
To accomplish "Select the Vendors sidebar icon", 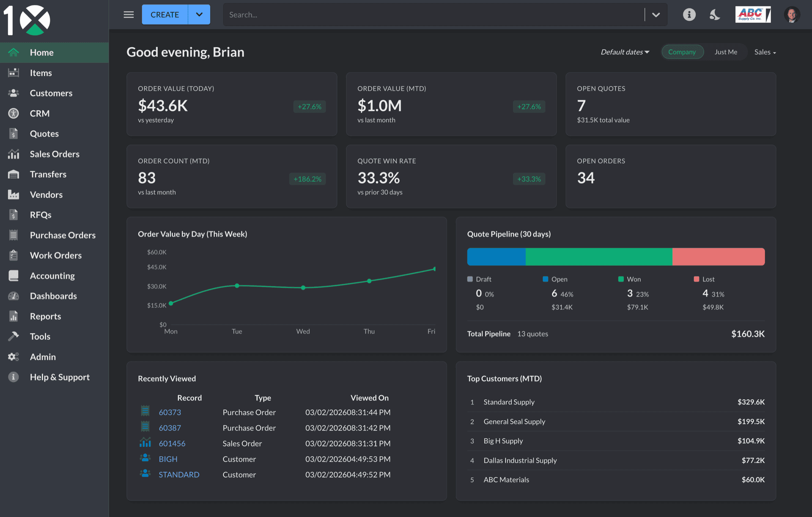I will (14, 194).
